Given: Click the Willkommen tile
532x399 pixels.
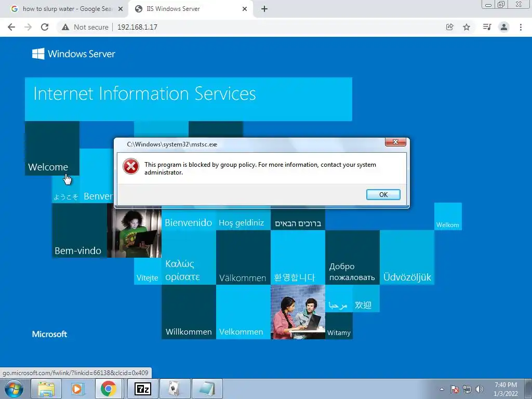Looking at the screenshot, I should point(189,312).
